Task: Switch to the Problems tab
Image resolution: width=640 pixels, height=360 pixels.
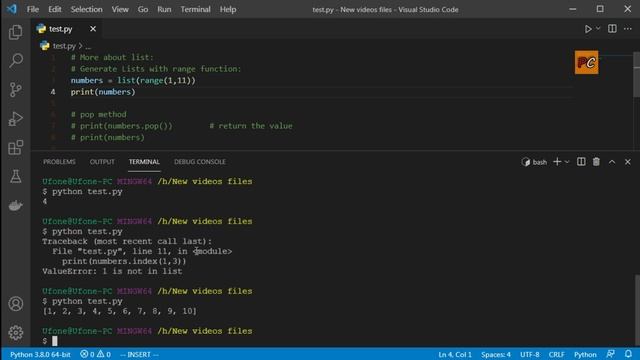Action: pyautogui.click(x=59, y=162)
